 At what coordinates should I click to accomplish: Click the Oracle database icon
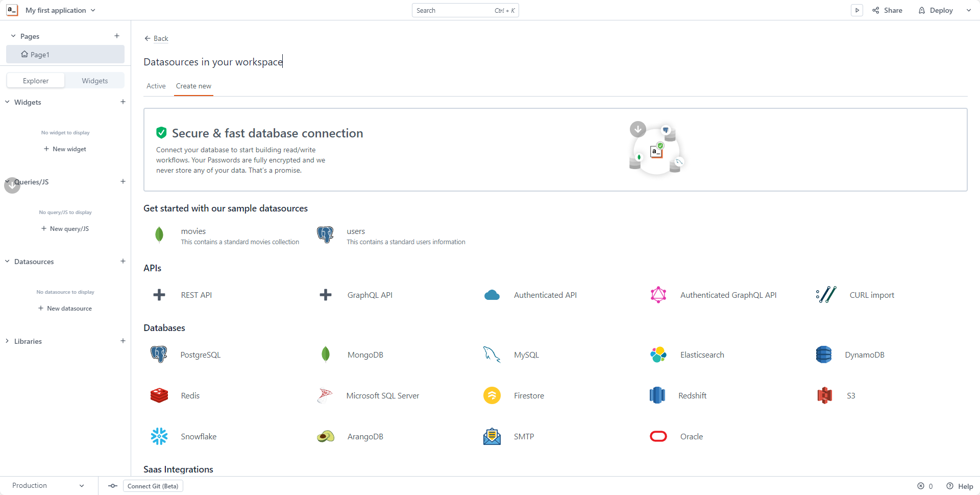point(658,436)
